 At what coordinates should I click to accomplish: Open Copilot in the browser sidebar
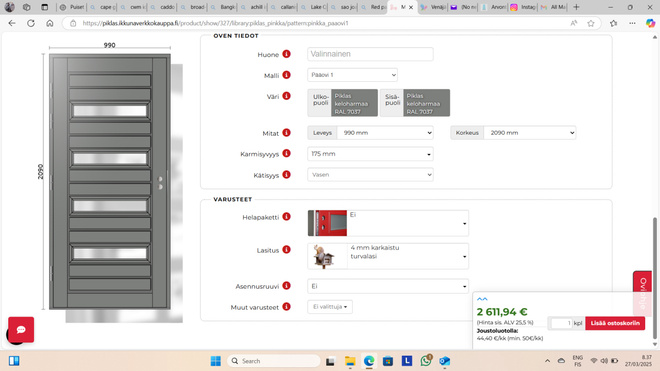[x=650, y=23]
